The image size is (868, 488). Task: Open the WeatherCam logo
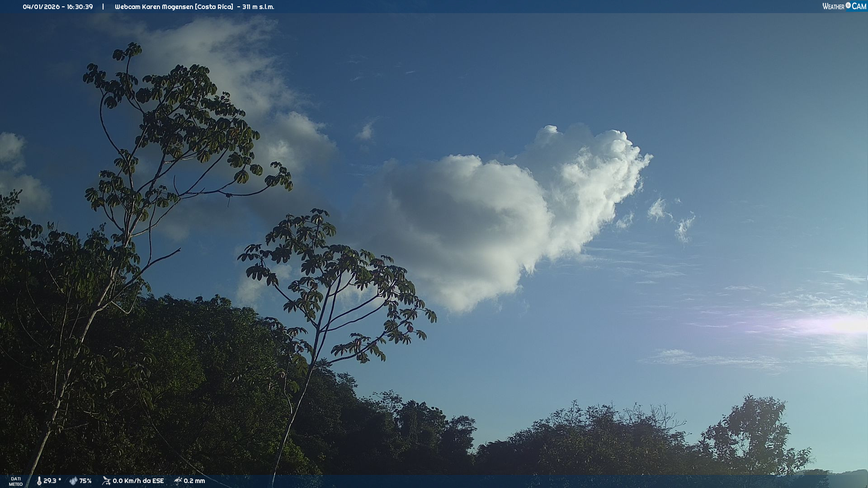pos(844,6)
